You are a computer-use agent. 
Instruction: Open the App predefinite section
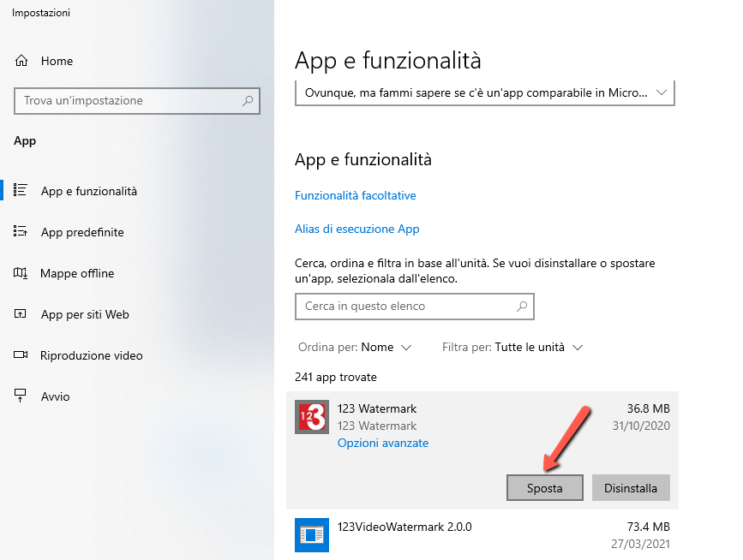coord(82,232)
